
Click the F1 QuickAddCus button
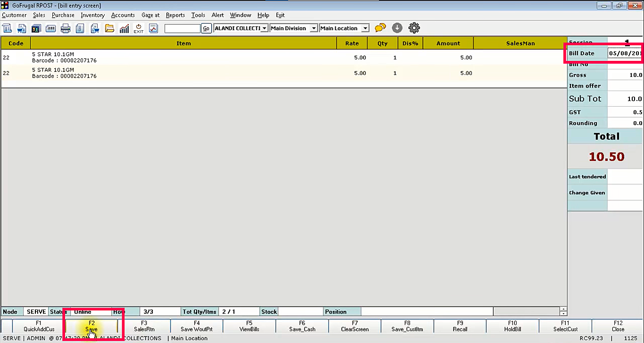click(x=39, y=326)
